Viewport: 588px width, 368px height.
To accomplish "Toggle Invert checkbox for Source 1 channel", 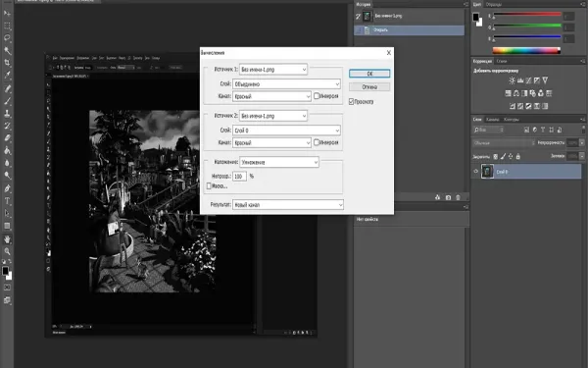I will click(x=317, y=96).
